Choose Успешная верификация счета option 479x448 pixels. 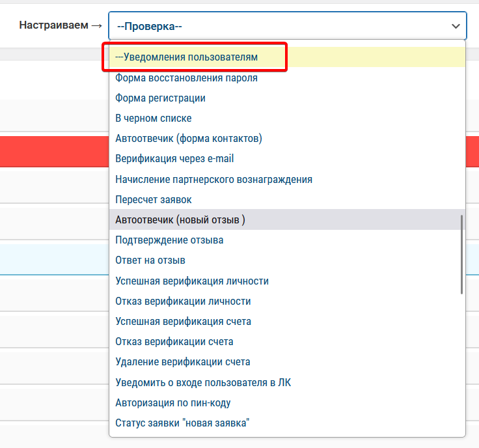point(183,322)
